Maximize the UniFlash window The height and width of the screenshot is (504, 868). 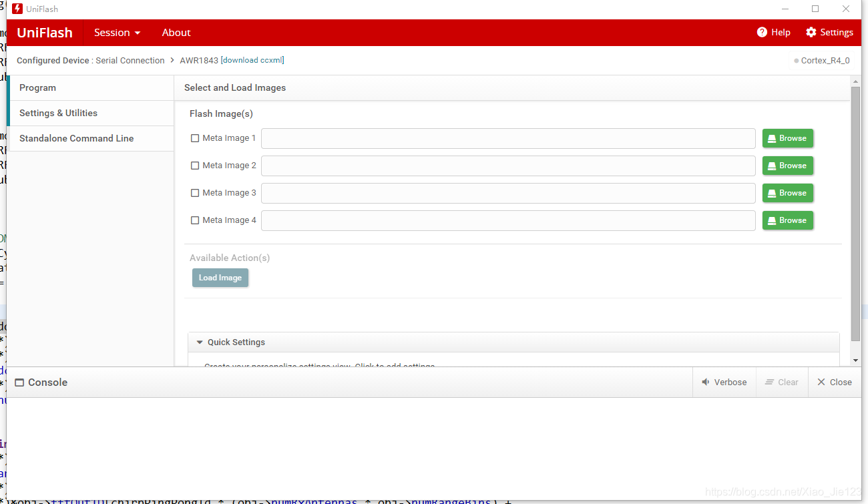click(815, 9)
